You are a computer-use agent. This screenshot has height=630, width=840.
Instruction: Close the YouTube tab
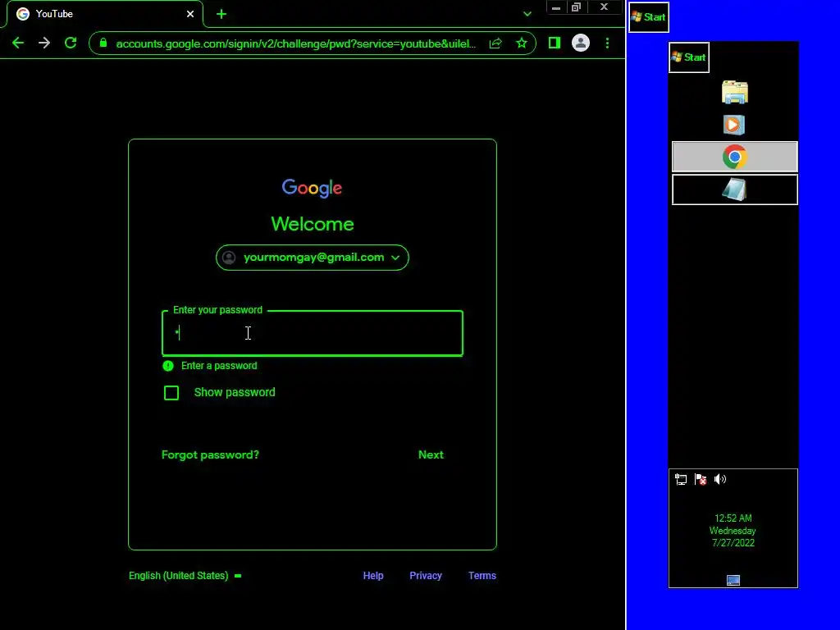point(190,14)
